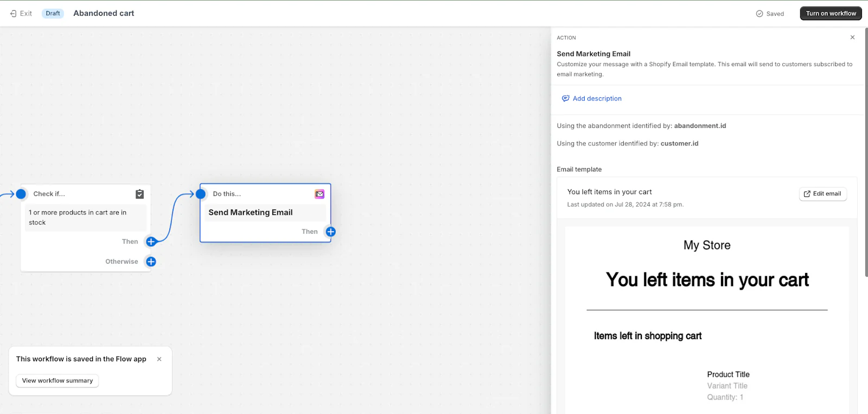This screenshot has height=414, width=868.
Task: Add a step on Otherwise branch
Action: (151, 262)
